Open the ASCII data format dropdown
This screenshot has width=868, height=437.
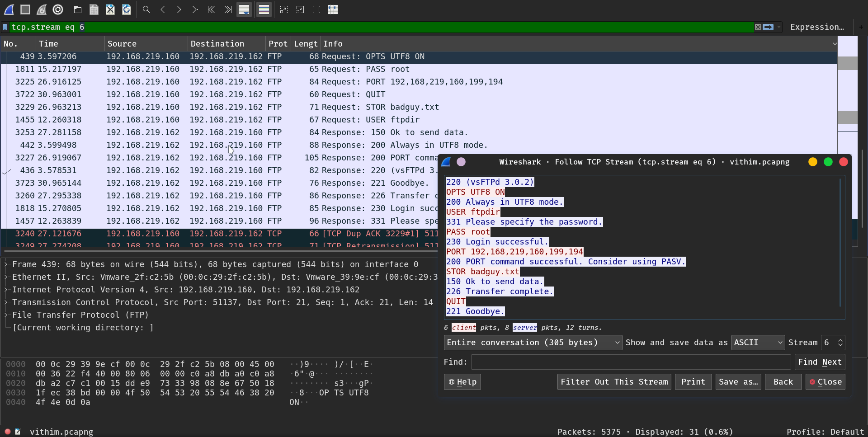(758, 343)
